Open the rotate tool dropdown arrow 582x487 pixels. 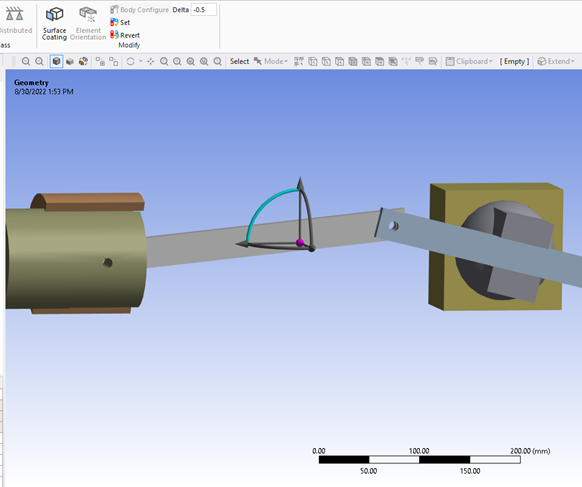pyautogui.click(x=141, y=61)
